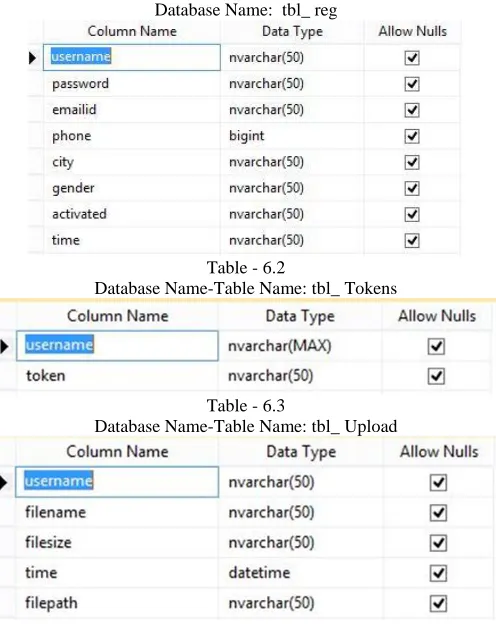Select the city column name cell

pyautogui.click(x=132, y=162)
